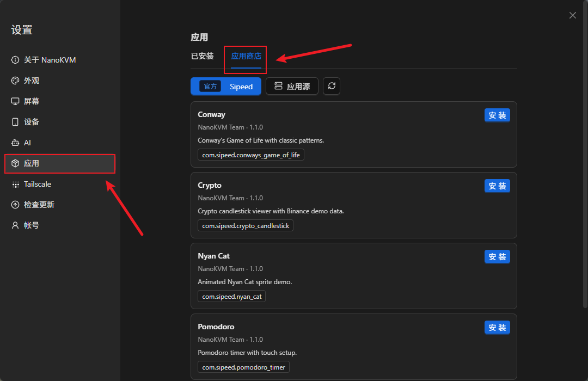
Task: Click the com.sipeed.pomodoro_timer package tag
Action: tap(244, 367)
